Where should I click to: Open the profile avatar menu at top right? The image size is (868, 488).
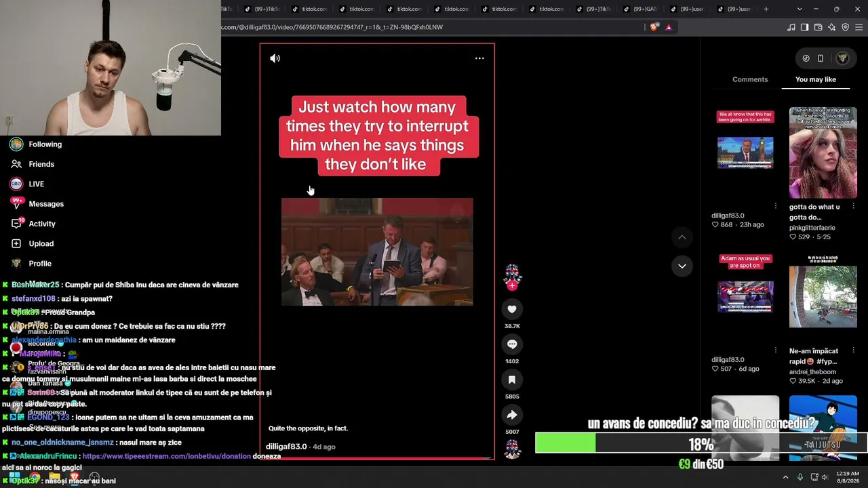[x=843, y=58]
